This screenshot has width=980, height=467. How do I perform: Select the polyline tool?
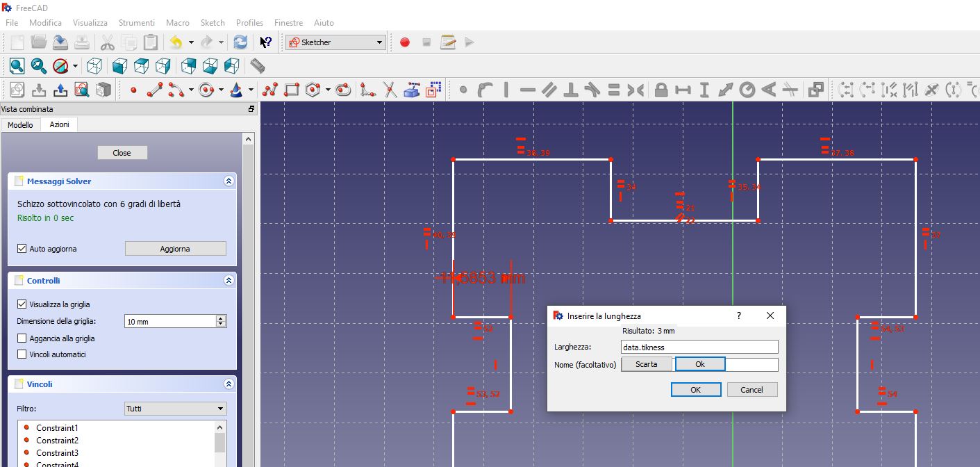pyautogui.click(x=270, y=90)
